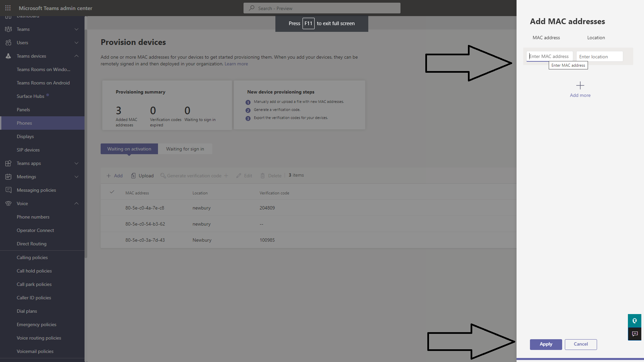This screenshot has height=362, width=644.
Task: Click the help headset icon
Action: click(634, 321)
